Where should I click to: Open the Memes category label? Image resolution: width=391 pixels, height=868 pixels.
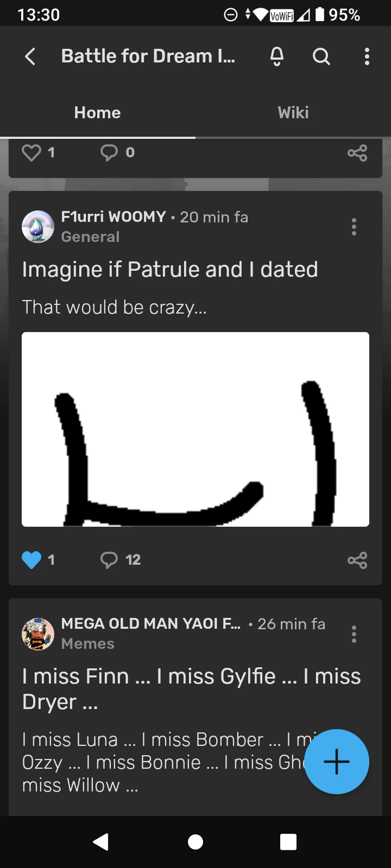(88, 644)
